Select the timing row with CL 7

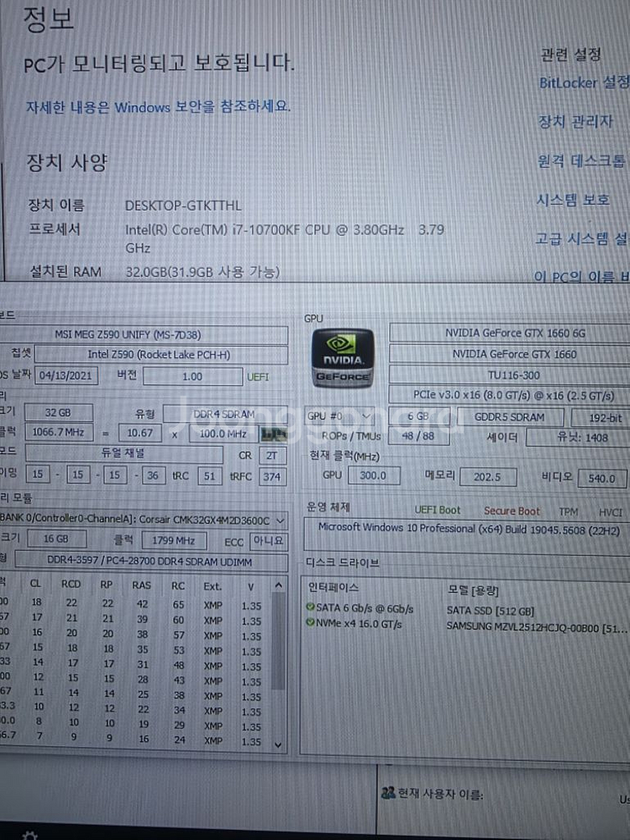click(134, 738)
